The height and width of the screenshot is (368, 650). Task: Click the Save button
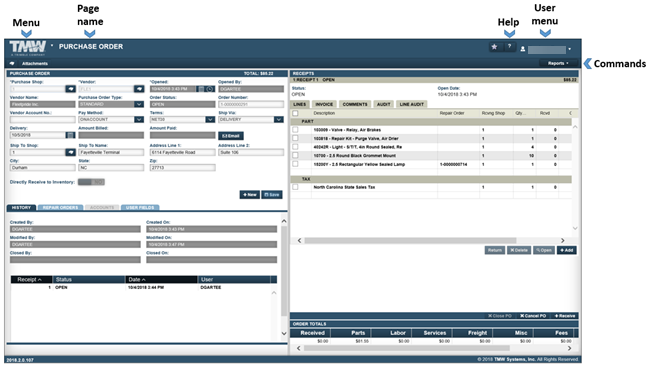click(x=272, y=195)
